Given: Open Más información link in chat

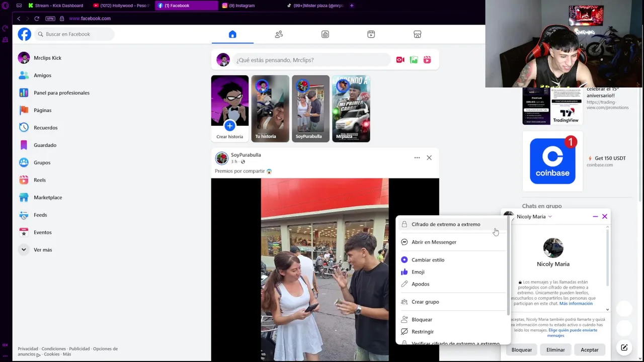Looking at the screenshot, I should [x=576, y=304].
